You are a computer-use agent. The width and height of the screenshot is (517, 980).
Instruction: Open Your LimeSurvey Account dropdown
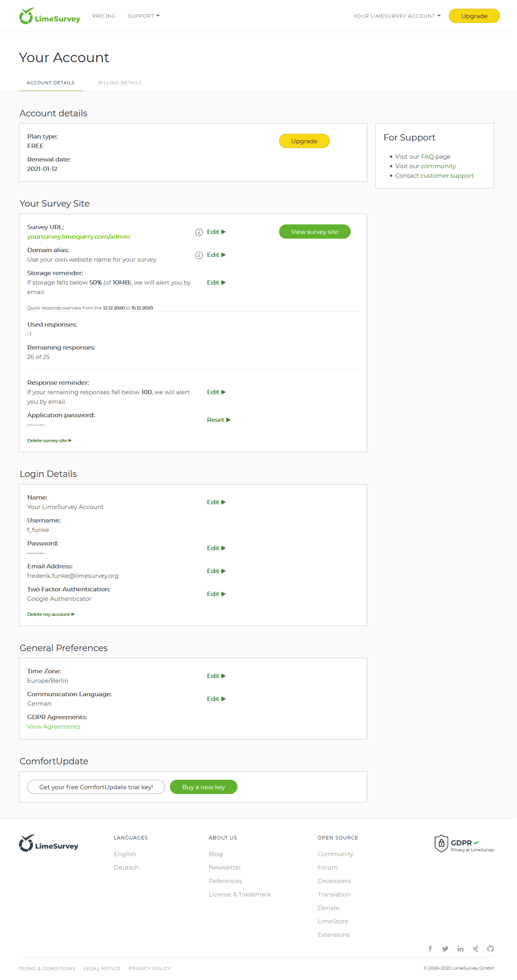coord(397,16)
